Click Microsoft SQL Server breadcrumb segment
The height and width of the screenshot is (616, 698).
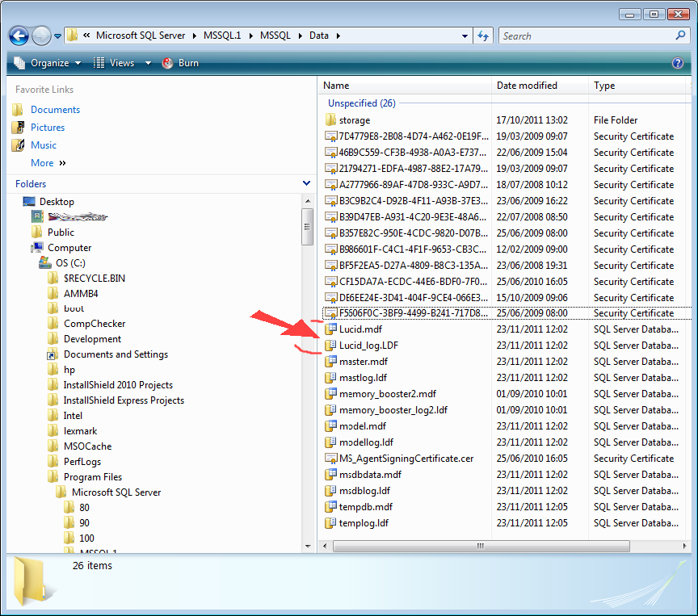pos(141,36)
